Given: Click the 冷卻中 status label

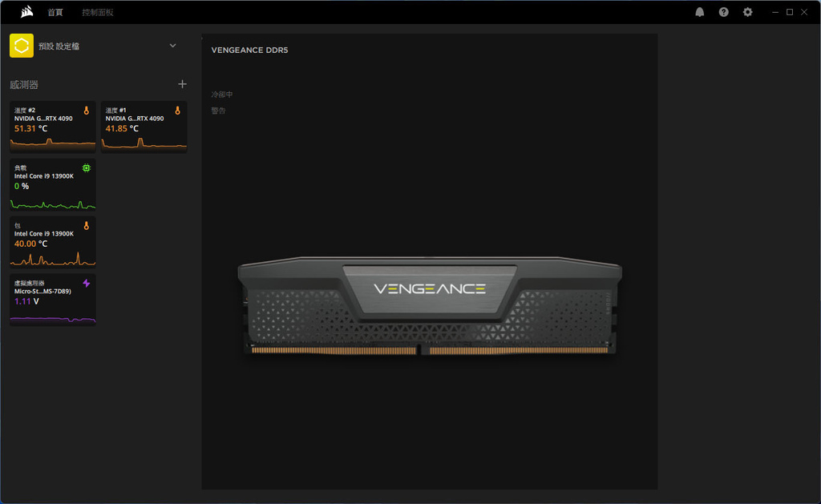Looking at the screenshot, I should pos(222,95).
